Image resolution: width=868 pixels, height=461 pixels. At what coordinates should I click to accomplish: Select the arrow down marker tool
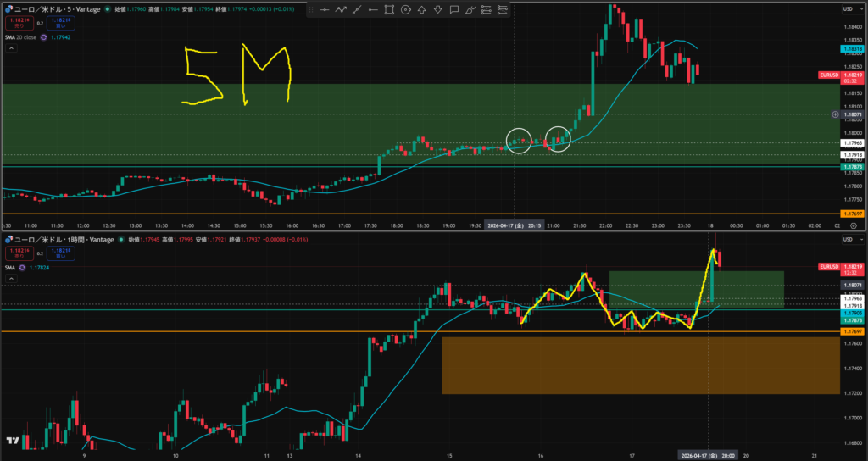click(437, 10)
